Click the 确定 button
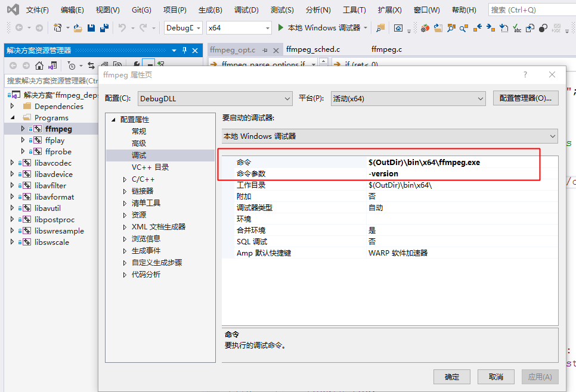 pyautogui.click(x=452, y=377)
